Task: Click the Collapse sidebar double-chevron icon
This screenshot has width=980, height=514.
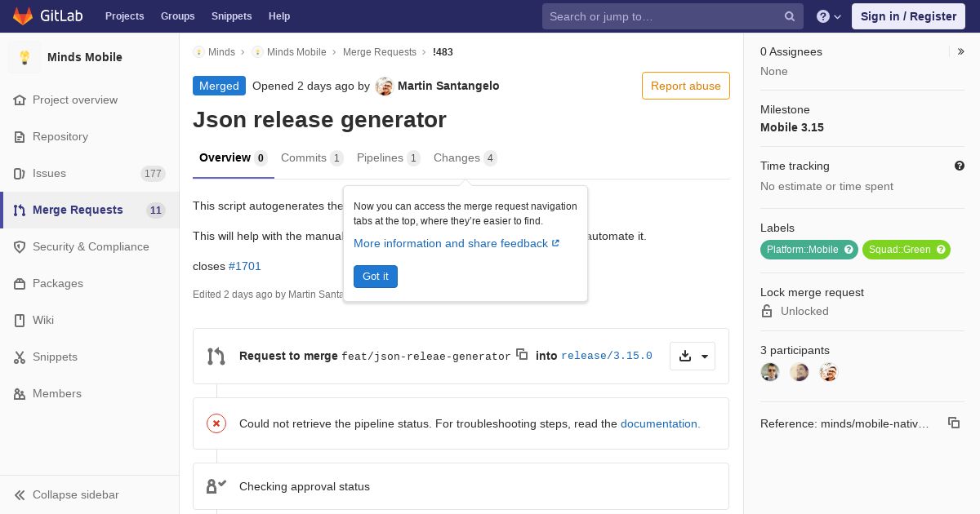Action: pyautogui.click(x=20, y=494)
